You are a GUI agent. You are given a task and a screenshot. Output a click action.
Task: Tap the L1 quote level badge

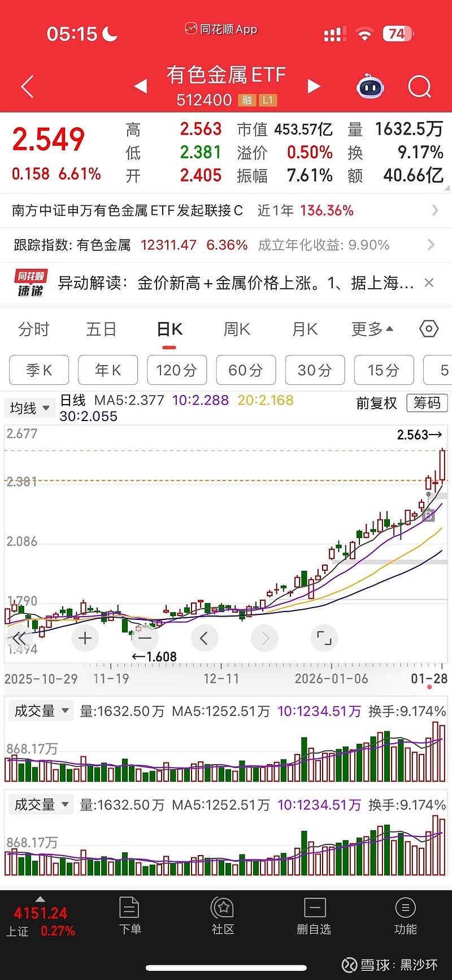coord(268,101)
